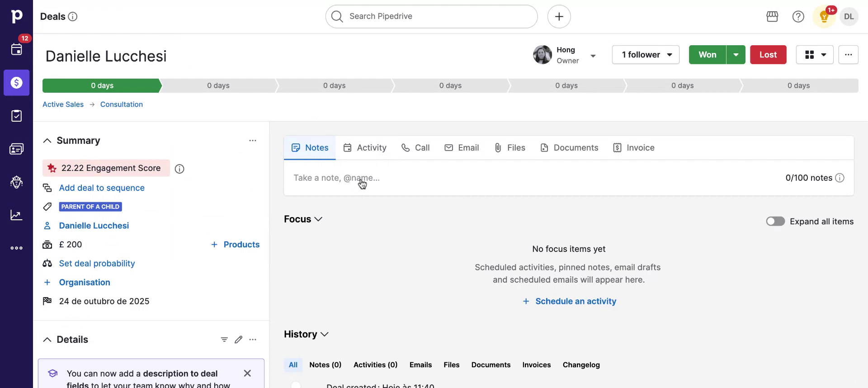Edit Details with pencil icon
This screenshot has height=388, width=868.
click(x=238, y=340)
